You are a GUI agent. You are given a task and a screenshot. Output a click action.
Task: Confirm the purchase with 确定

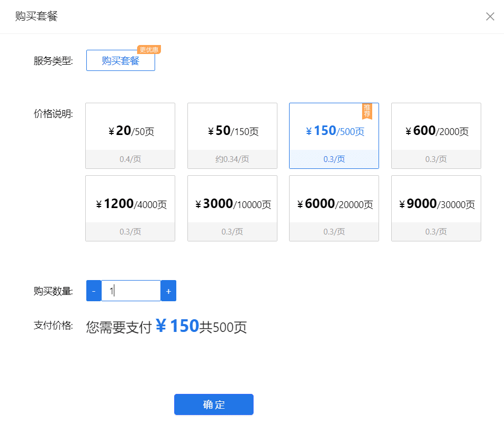[x=214, y=404]
